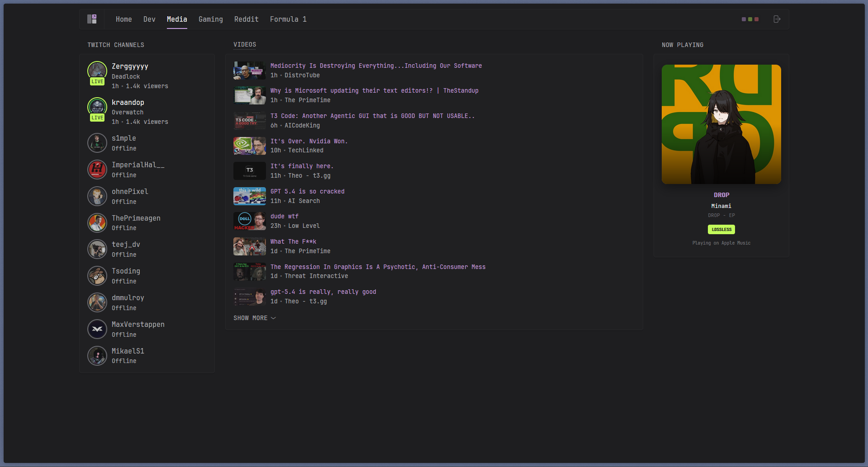Click the DROP album artwork
This screenshot has height=467, width=868.
(721, 124)
